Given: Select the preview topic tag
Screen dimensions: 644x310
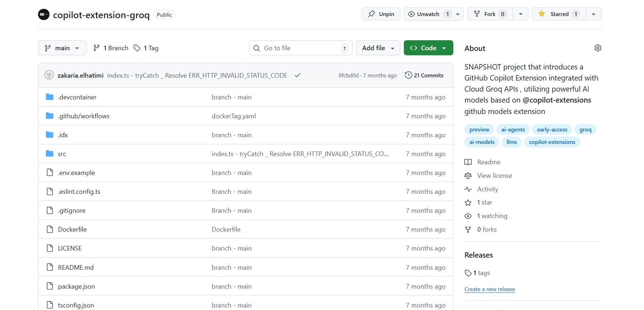Looking at the screenshot, I should tap(479, 129).
